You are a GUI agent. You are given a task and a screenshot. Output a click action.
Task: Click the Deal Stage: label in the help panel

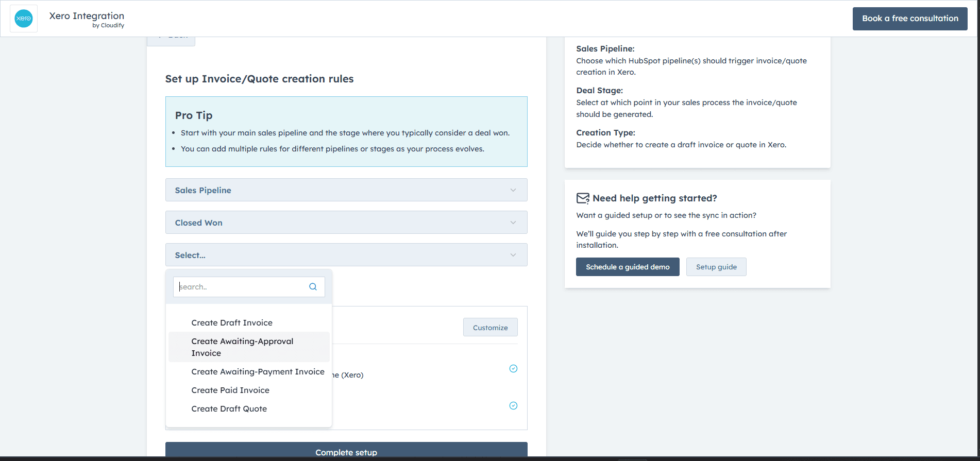pos(599,91)
